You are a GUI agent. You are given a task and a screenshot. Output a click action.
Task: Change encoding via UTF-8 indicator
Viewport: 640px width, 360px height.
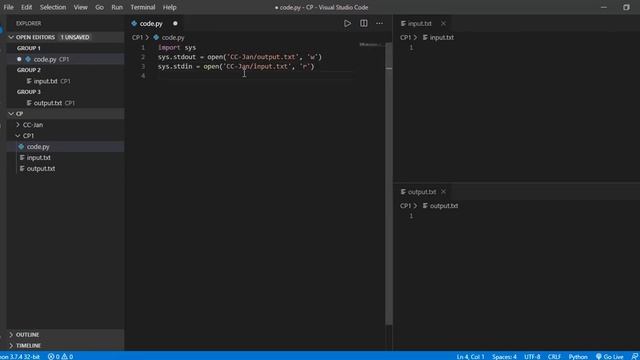pyautogui.click(x=532, y=356)
